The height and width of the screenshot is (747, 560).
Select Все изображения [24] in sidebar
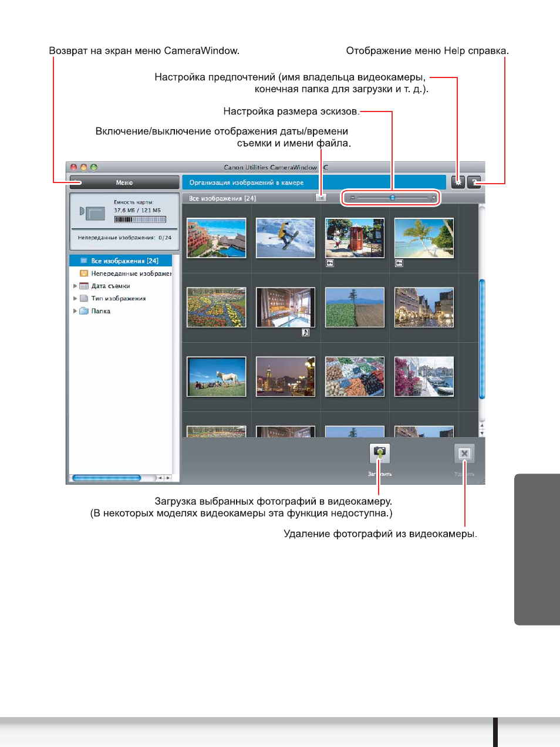121,261
